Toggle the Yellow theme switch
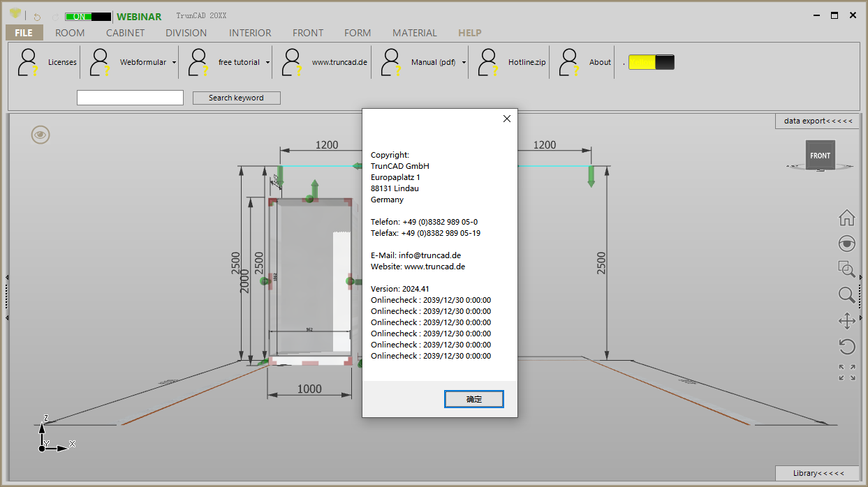 (x=652, y=62)
